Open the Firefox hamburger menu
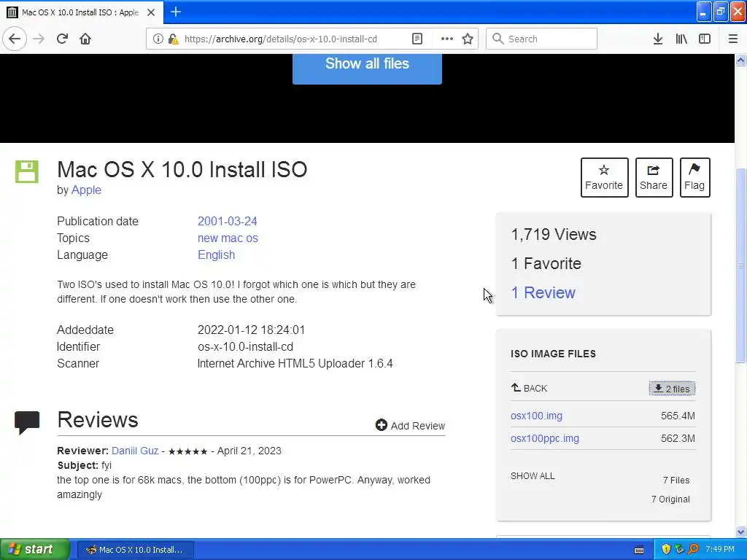The height and width of the screenshot is (560, 747). click(733, 39)
